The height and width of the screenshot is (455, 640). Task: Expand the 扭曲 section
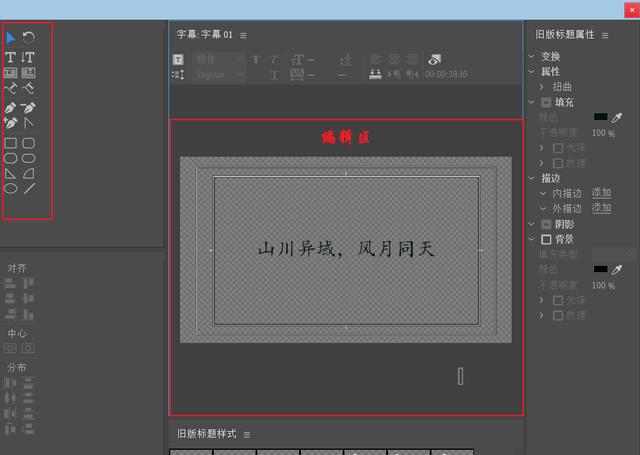tap(542, 87)
